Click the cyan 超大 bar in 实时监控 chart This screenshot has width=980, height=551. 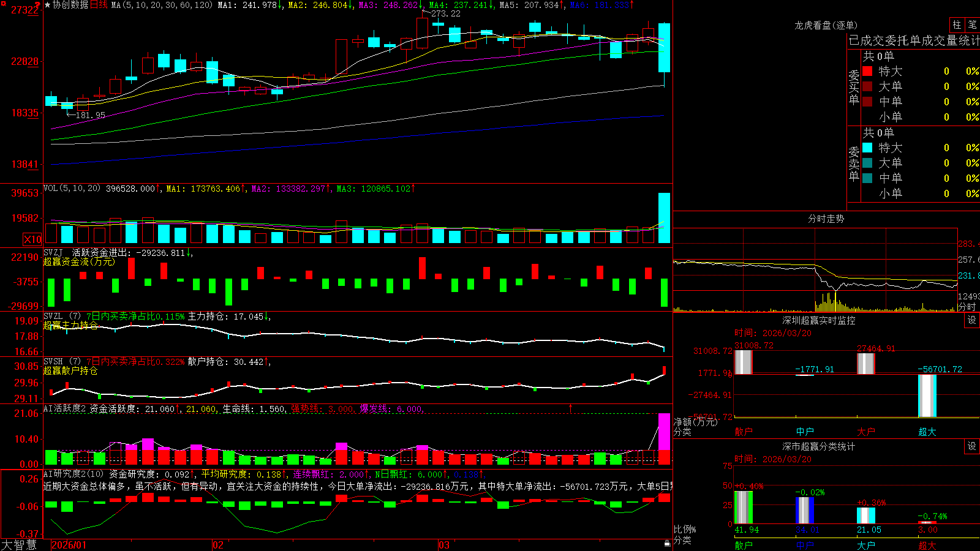pyautogui.click(x=927, y=395)
